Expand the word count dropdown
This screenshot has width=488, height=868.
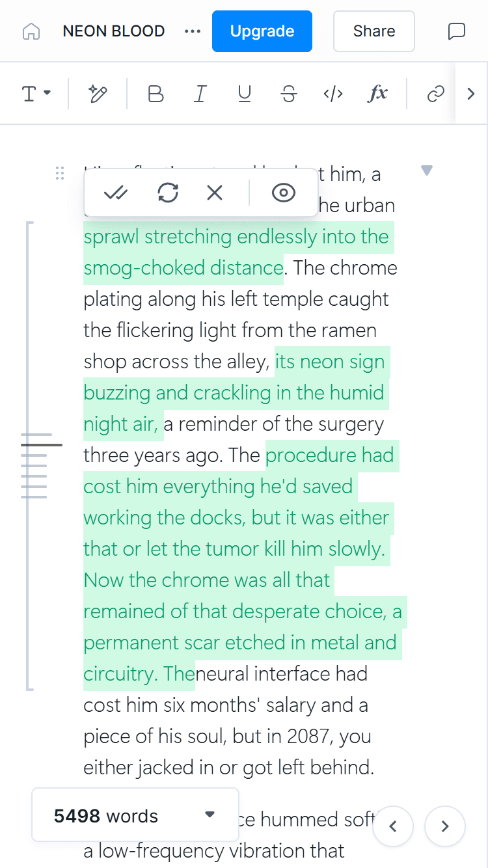pos(210,815)
